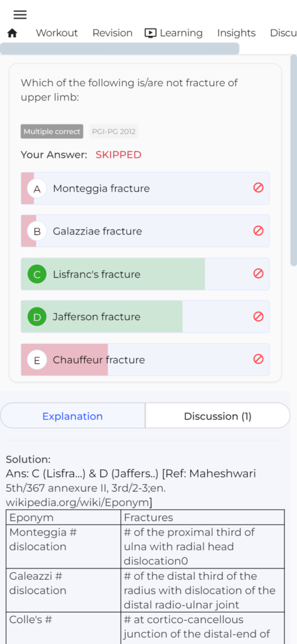Click the horizontal navigation scrollbar

click(x=119, y=48)
